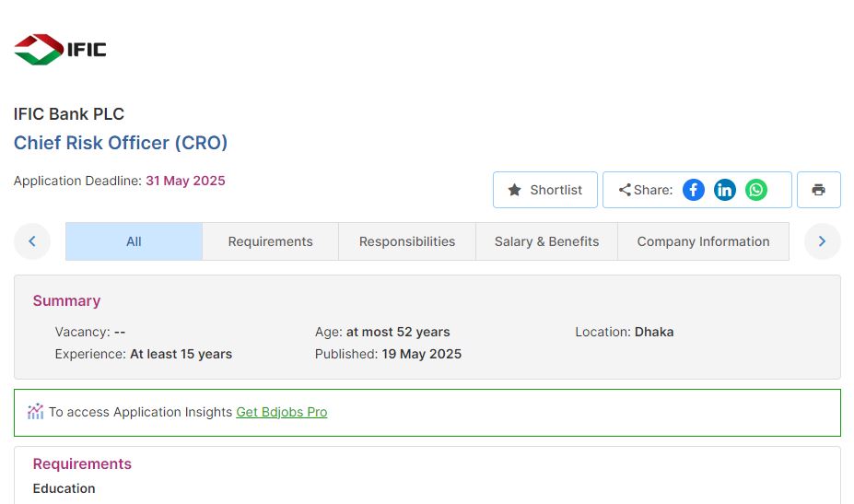Shortlist this job with the star button

545,190
